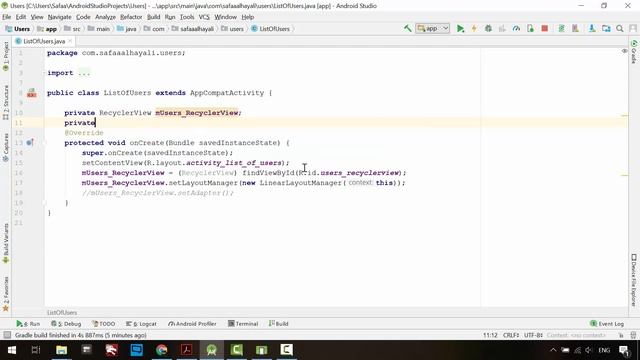640x360 pixels.
Task: Expand the collapsed import statement
Action: 84,73
